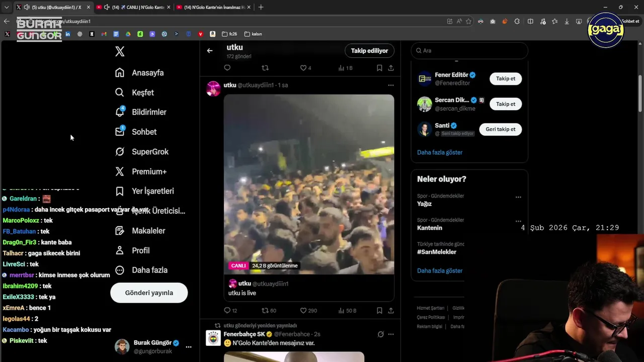The width and height of the screenshot is (644, 362).
Task: Unmute the CANLI YouTube tab audio
Action: tap(107, 7)
